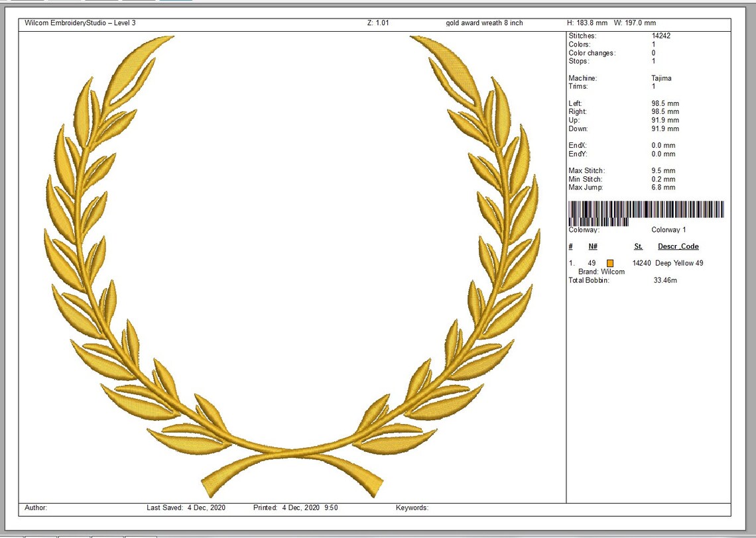
Task: Select the Deep Yellow 49 thread color chip
Action: click(610, 263)
